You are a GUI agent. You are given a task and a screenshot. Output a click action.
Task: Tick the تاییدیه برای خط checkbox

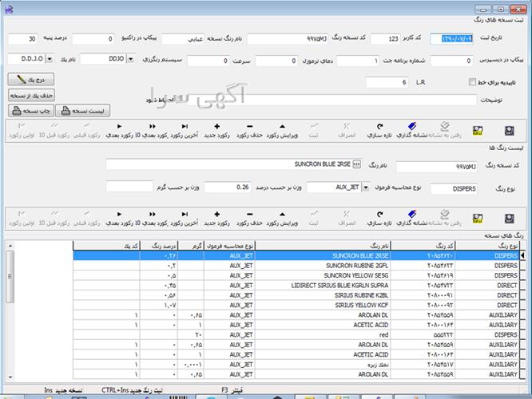coord(472,81)
